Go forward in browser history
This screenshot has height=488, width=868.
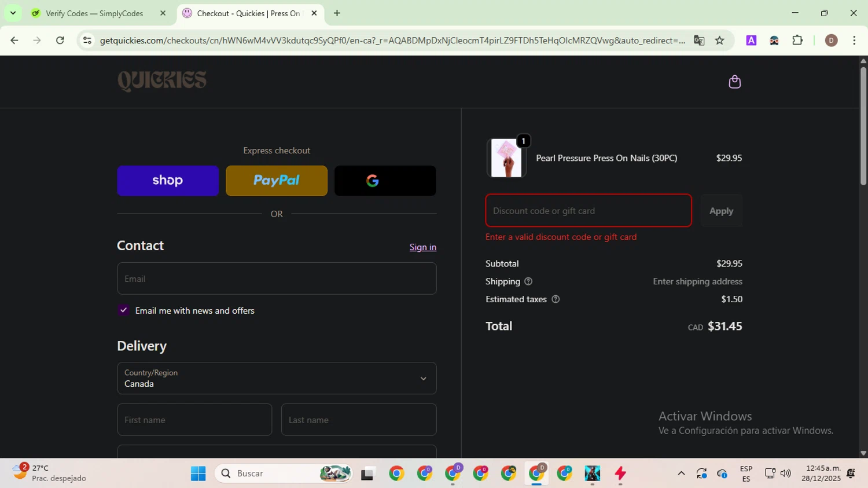pos(37,41)
